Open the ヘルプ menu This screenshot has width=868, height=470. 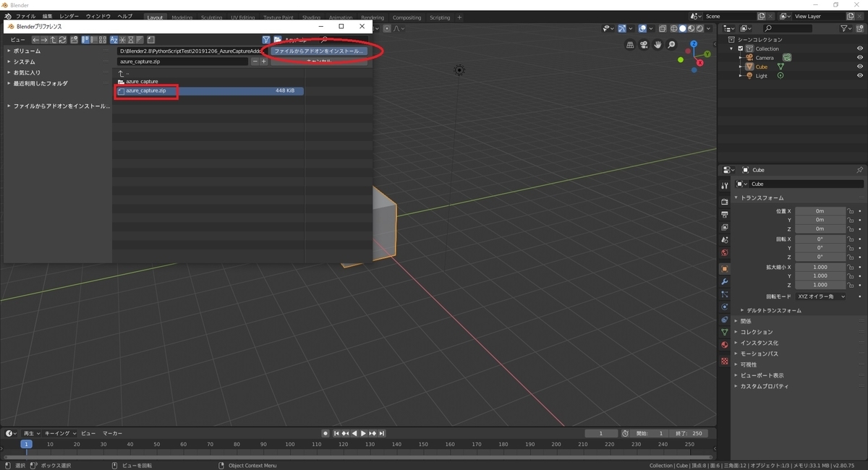pos(125,16)
